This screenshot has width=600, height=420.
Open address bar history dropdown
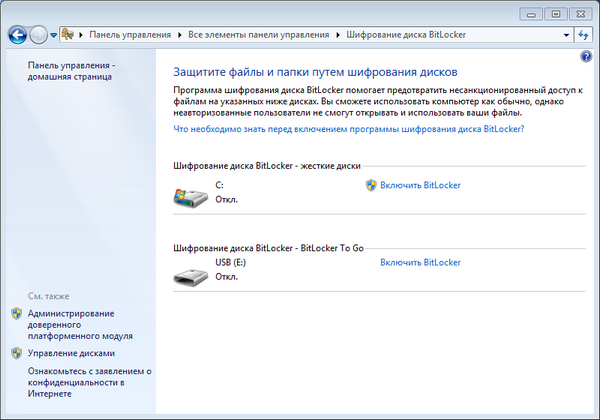[566, 35]
